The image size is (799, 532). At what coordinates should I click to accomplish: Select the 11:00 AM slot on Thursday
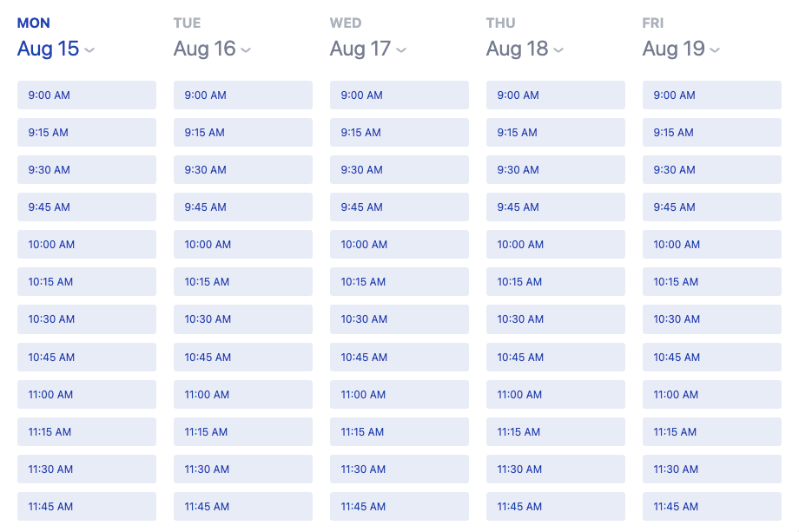[555, 394]
